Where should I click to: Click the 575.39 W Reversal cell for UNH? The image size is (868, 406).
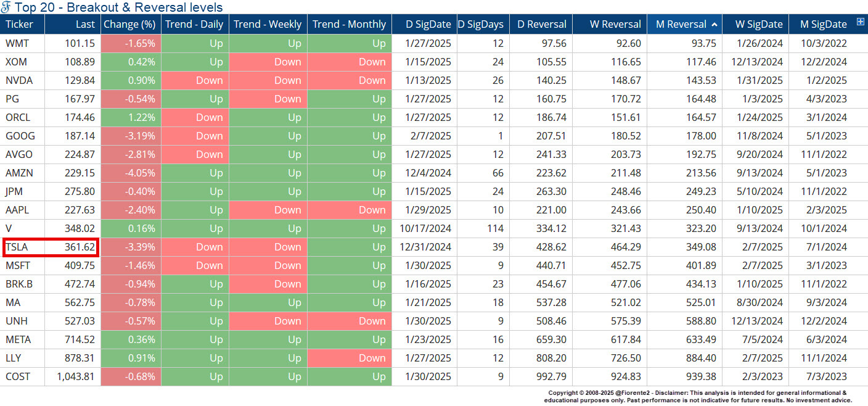pos(610,321)
